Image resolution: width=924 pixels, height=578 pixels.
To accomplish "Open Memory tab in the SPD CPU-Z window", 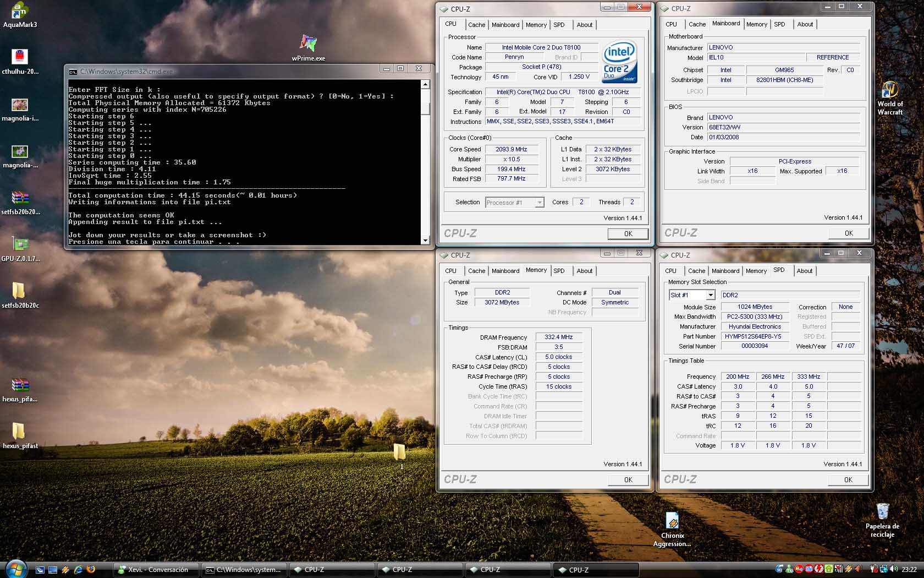I will point(756,271).
